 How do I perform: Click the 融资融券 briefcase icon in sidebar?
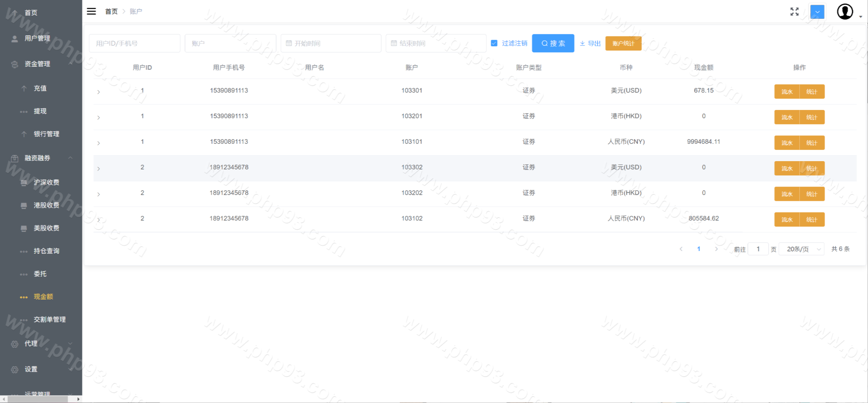15,158
